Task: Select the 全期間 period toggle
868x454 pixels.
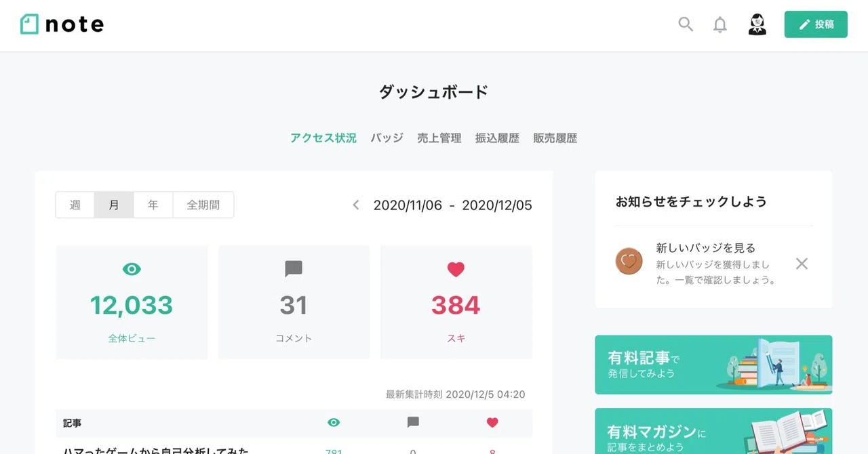Action: point(203,205)
